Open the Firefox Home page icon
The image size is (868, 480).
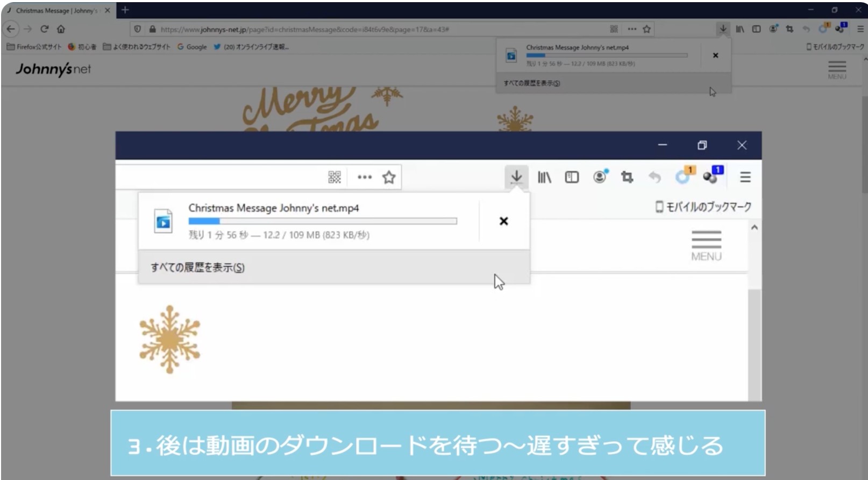coord(61,29)
